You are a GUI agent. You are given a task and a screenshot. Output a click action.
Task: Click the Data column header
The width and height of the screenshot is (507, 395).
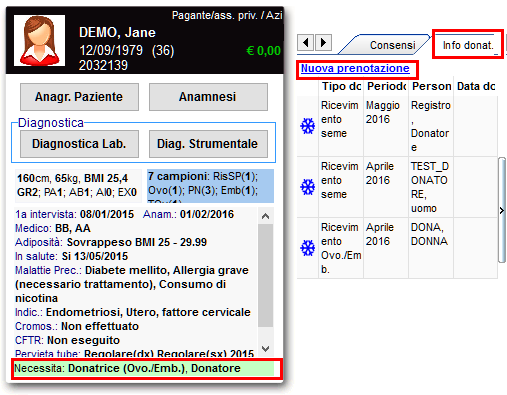[476, 86]
